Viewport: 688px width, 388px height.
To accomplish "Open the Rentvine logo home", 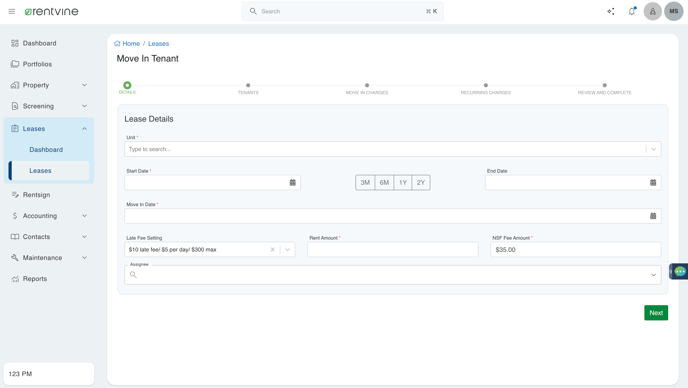I will pos(51,11).
